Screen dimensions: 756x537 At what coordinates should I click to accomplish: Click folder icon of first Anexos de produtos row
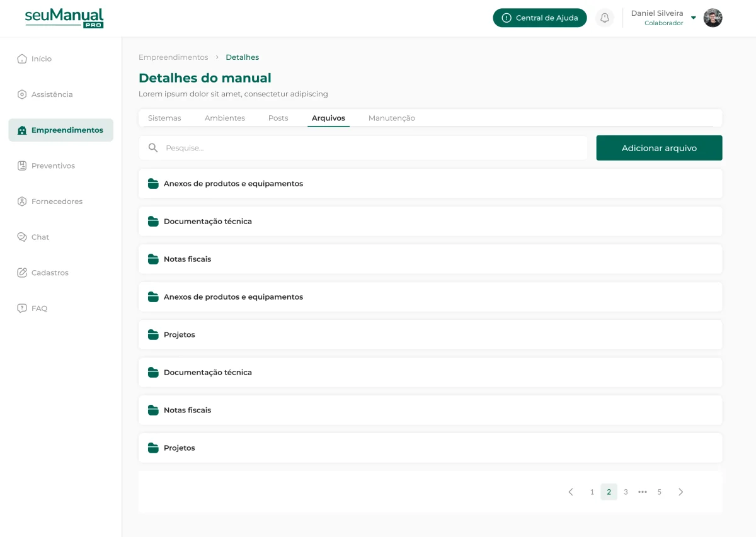click(x=153, y=183)
